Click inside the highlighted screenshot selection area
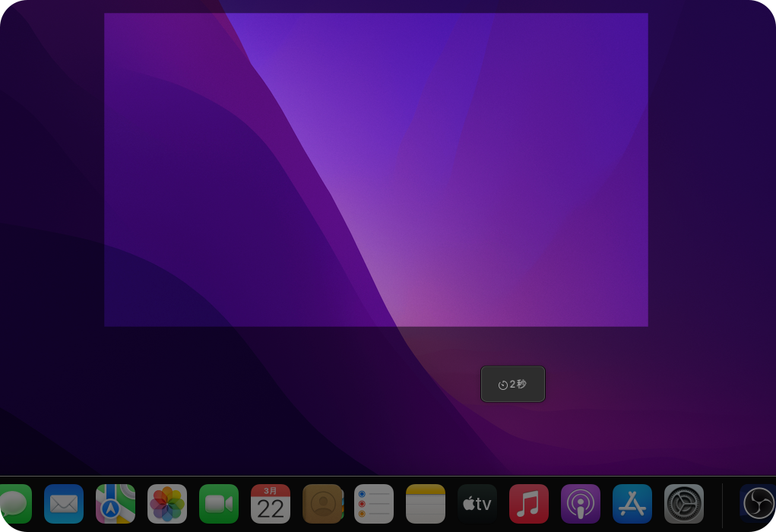 (376, 169)
